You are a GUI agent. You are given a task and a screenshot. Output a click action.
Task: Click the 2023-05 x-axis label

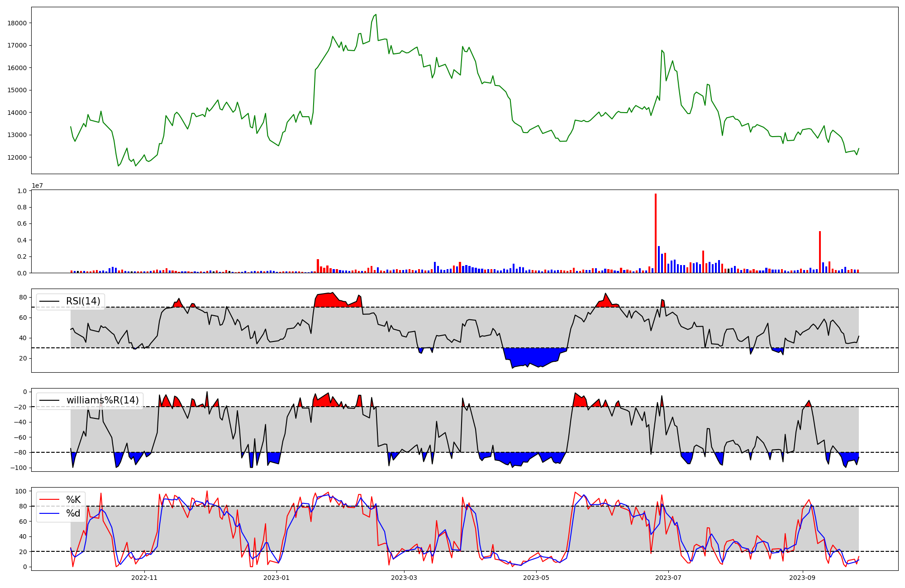[x=536, y=578]
